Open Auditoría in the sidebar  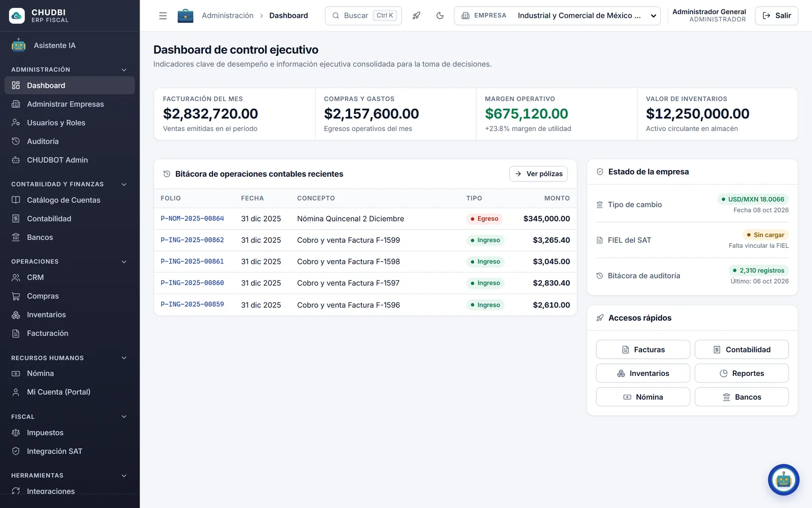click(x=70, y=141)
